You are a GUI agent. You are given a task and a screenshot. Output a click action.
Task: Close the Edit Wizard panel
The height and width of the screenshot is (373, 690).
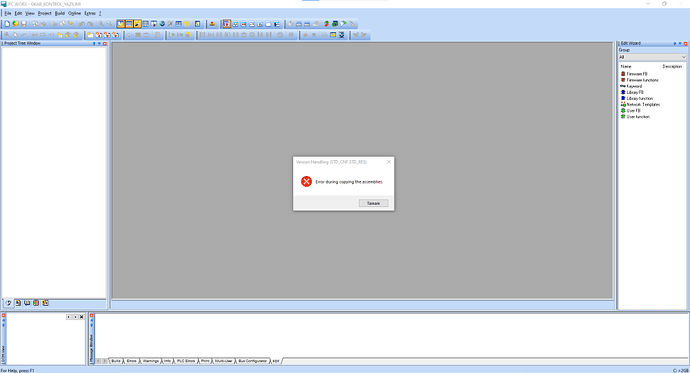685,44
